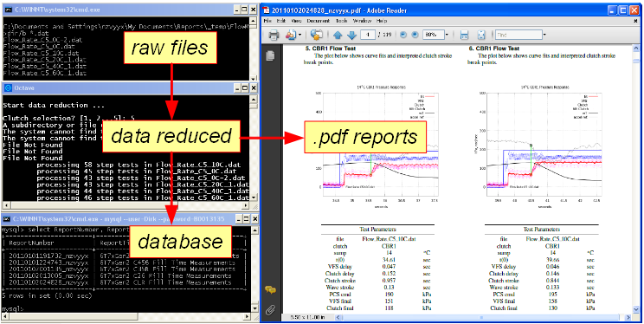
Task: Click the t(0) value 39.66
Action: (553, 260)
